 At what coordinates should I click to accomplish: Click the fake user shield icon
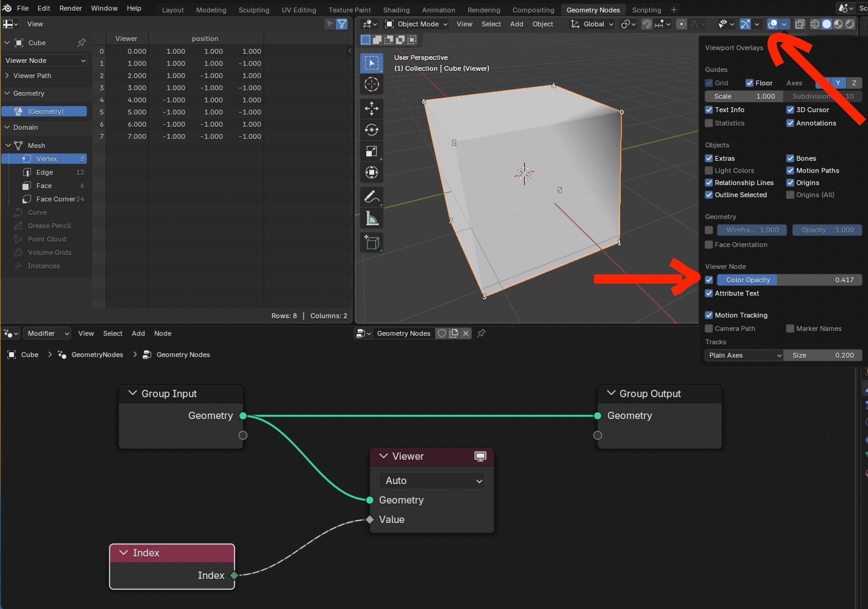click(442, 333)
